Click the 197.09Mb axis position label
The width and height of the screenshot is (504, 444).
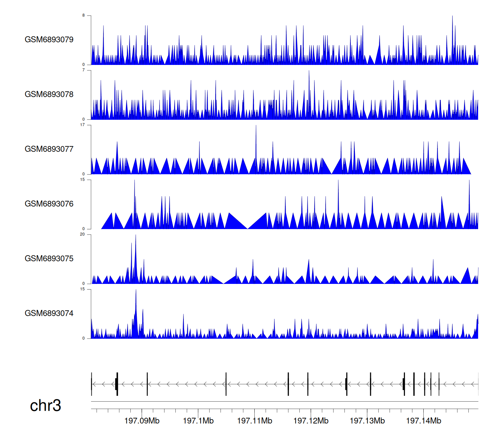(142, 421)
